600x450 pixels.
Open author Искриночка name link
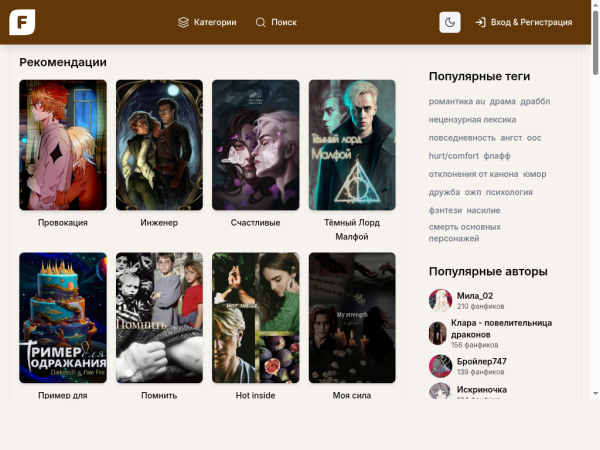click(482, 390)
